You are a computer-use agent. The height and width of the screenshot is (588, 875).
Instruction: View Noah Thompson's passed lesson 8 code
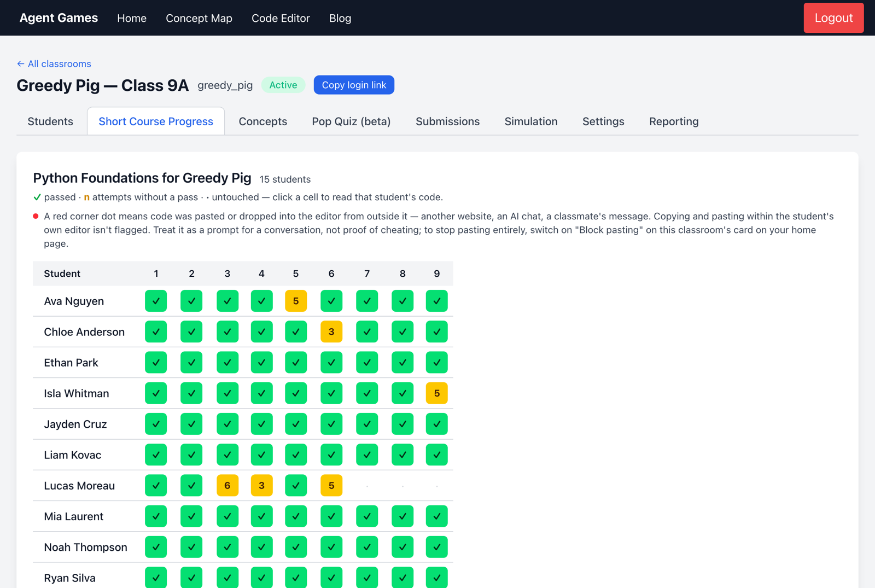tap(402, 547)
